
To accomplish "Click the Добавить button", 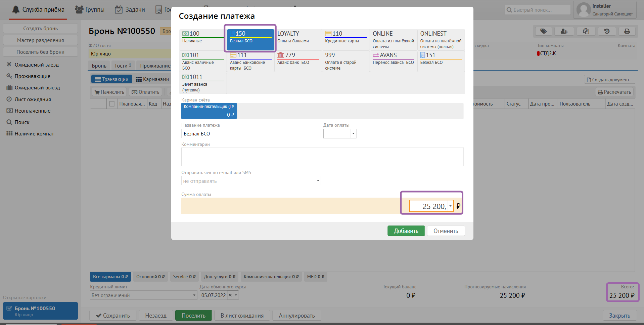I will click(x=406, y=231).
